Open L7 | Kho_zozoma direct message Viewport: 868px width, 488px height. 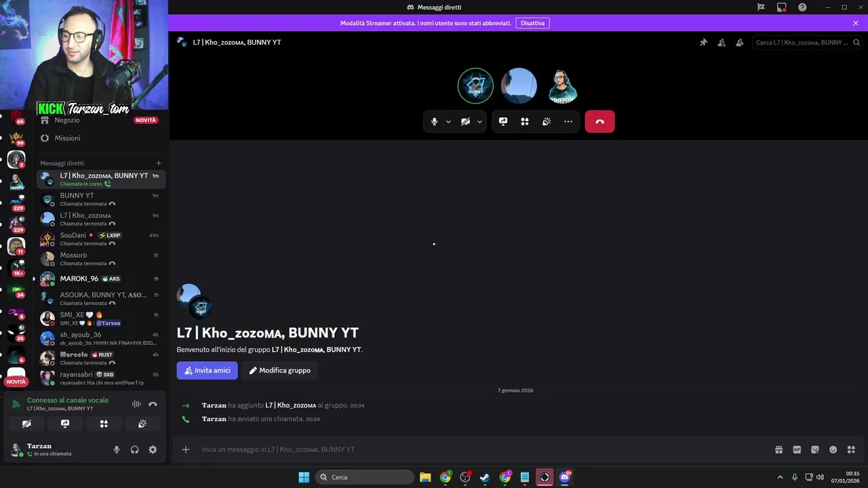tap(100, 219)
